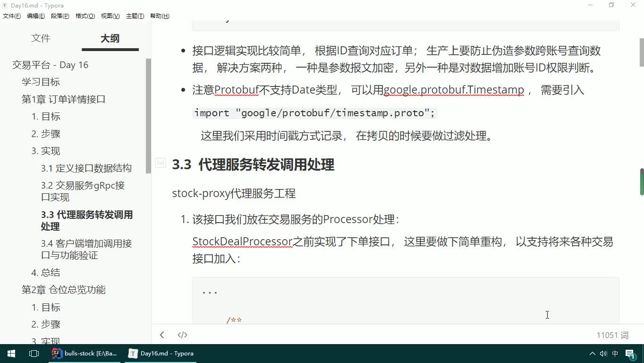This screenshot has height=363, width=644.
Task: Open the volume control tray icon
Action: tap(603, 353)
